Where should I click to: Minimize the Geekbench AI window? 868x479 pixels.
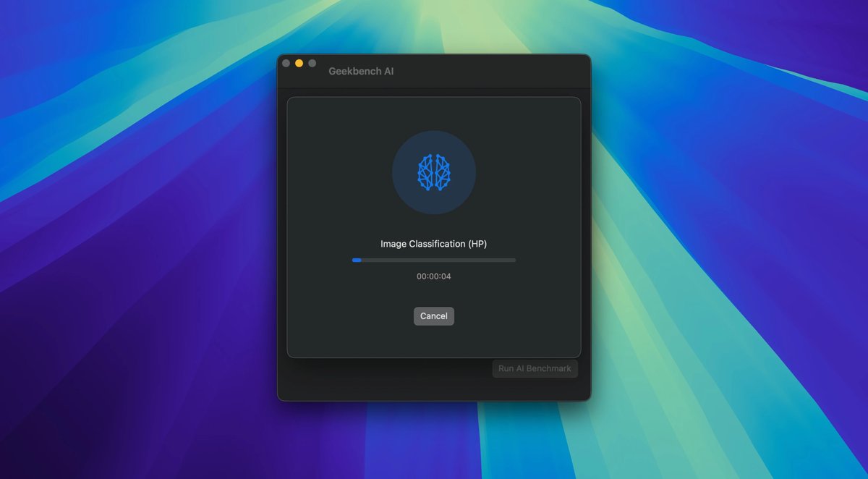click(299, 64)
